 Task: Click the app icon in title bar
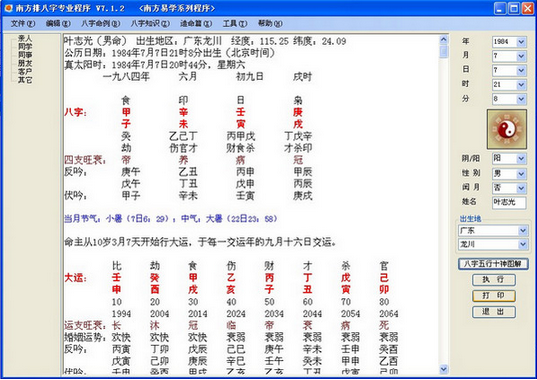(8, 8)
